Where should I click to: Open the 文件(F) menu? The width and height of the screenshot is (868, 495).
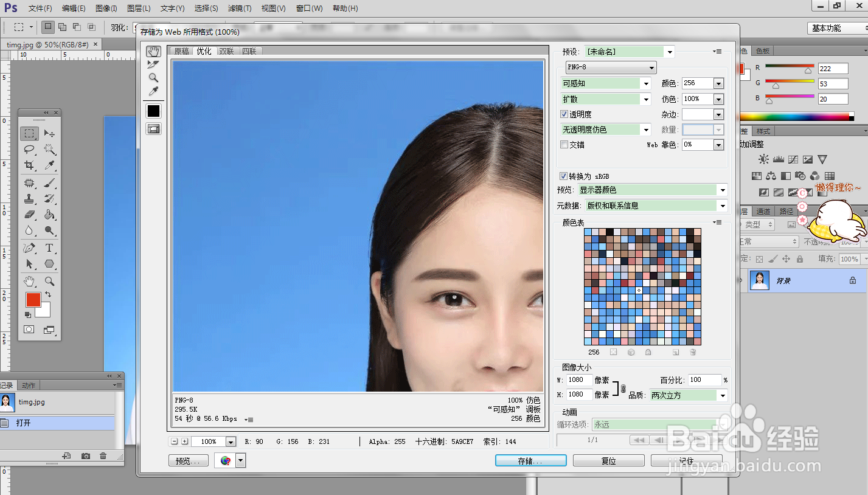(40, 9)
